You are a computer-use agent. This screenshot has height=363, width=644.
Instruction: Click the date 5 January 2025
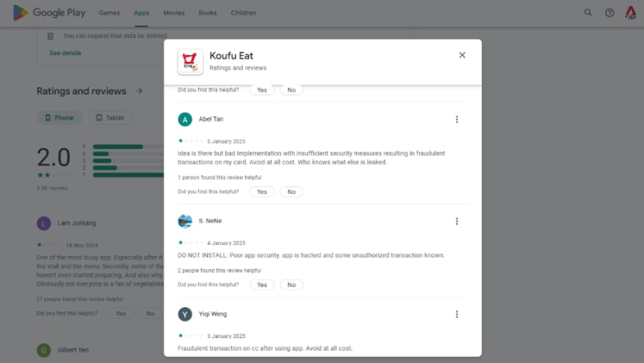point(227,141)
